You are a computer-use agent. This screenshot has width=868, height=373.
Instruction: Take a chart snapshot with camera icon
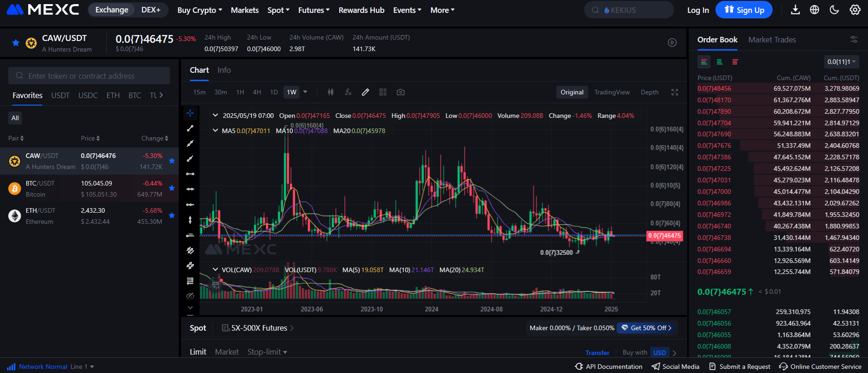click(401, 92)
